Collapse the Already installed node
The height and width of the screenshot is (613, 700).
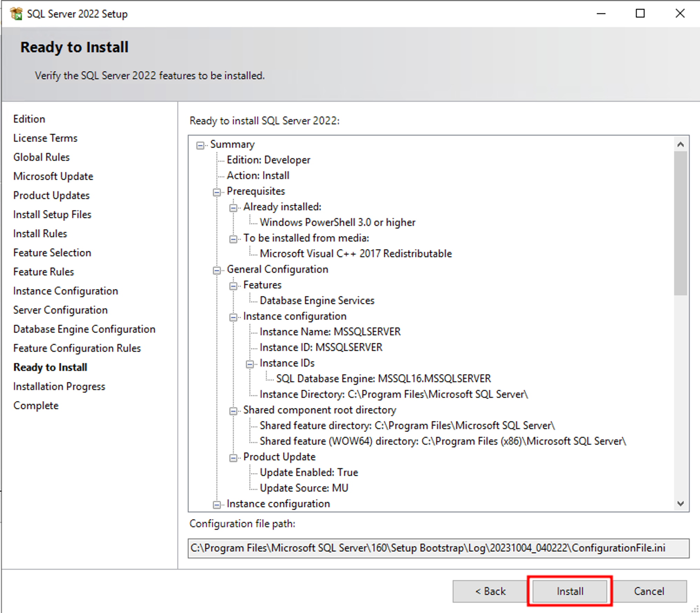(x=233, y=208)
